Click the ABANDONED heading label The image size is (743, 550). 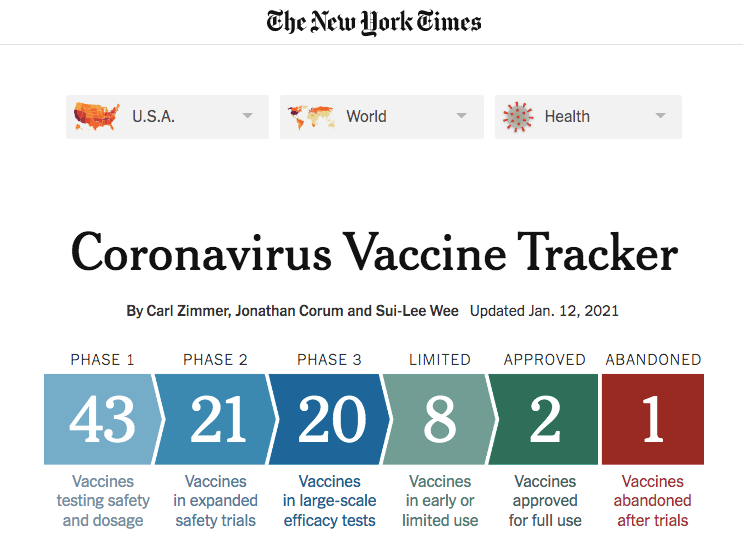[653, 360]
